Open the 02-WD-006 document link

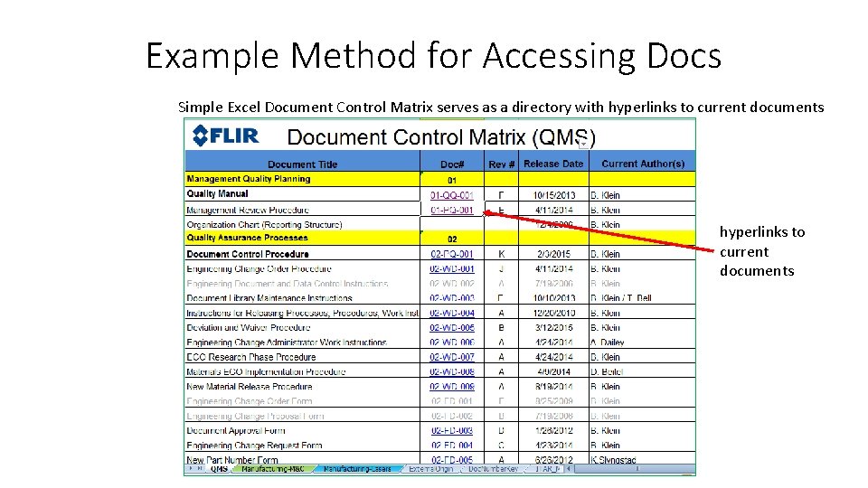point(452,343)
